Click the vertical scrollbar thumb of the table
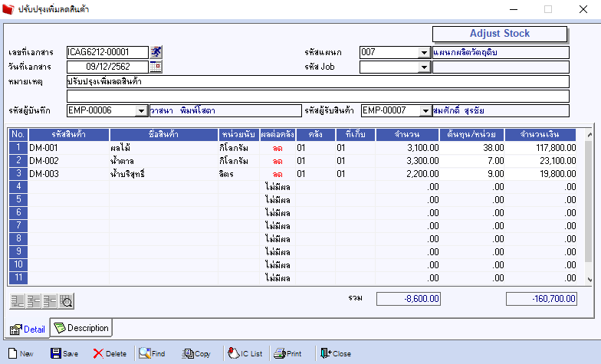 click(589, 202)
